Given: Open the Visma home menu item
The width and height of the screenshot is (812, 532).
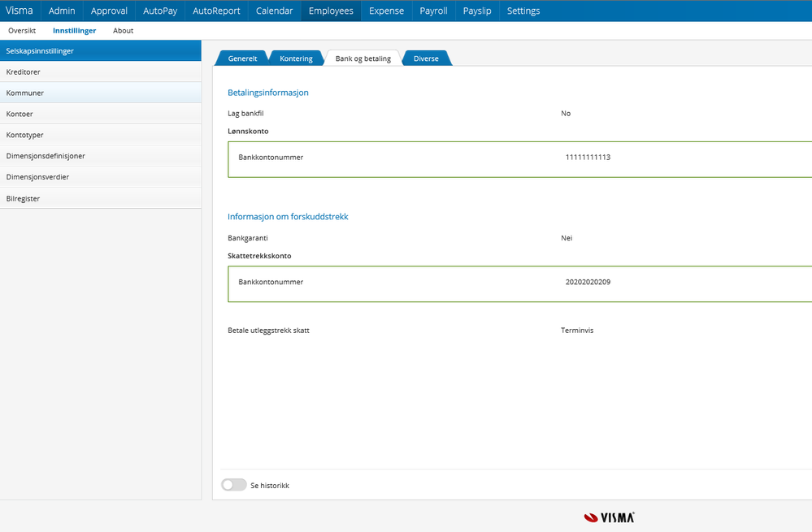Looking at the screenshot, I should point(20,11).
